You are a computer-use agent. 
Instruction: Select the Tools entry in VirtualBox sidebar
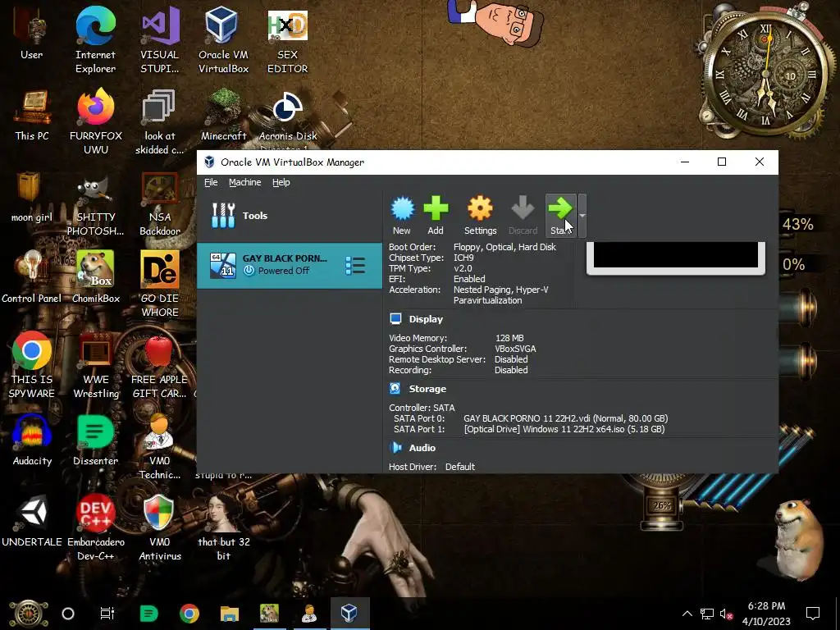tap(290, 216)
